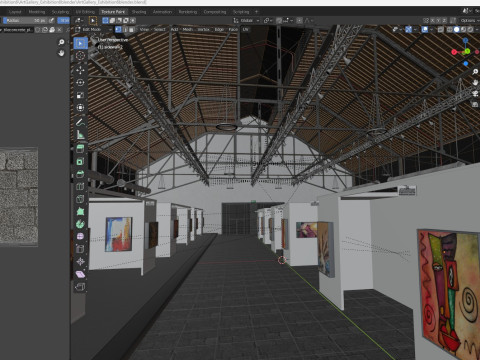480x360 pixels.
Task: Select the Transform tool
Action: point(80,108)
